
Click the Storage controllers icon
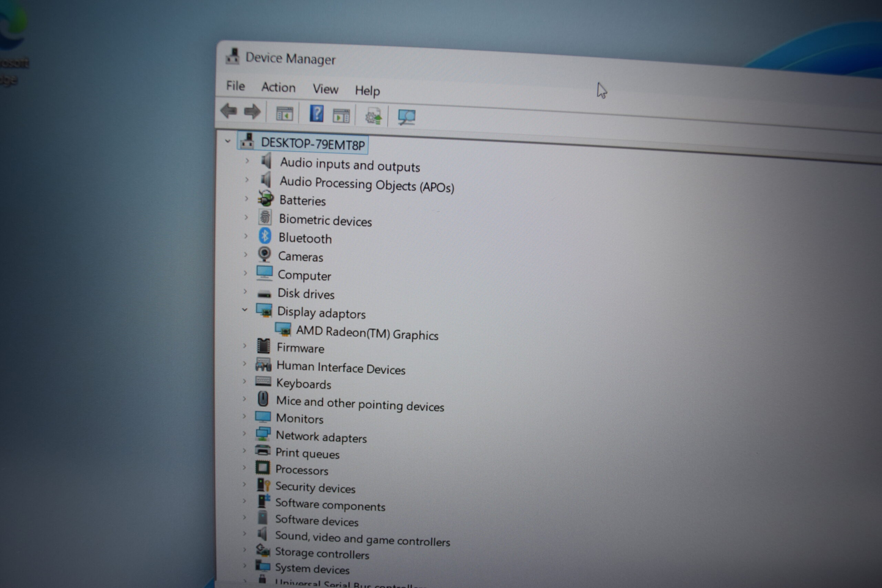[x=263, y=550]
